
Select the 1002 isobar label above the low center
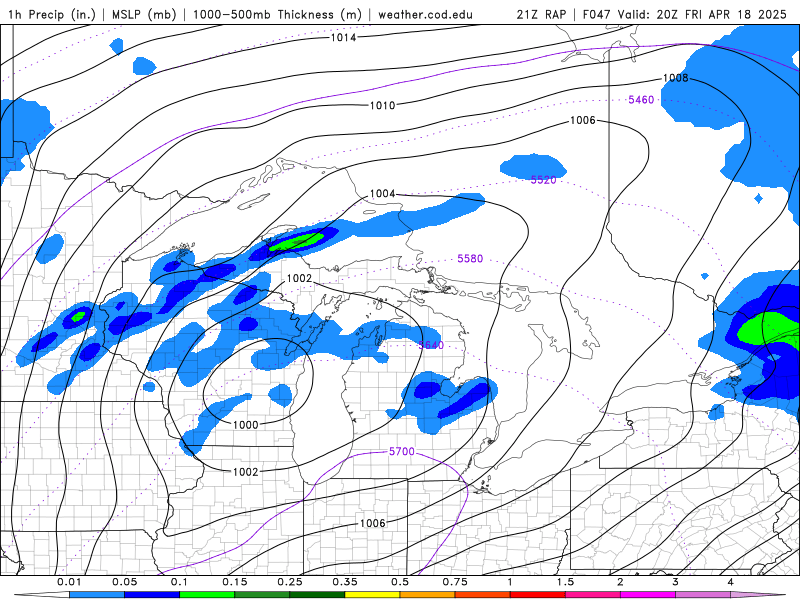pos(299,278)
